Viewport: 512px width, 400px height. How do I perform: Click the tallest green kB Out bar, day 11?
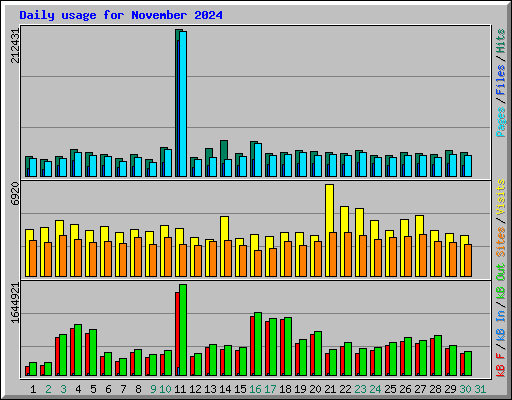pos(183,330)
